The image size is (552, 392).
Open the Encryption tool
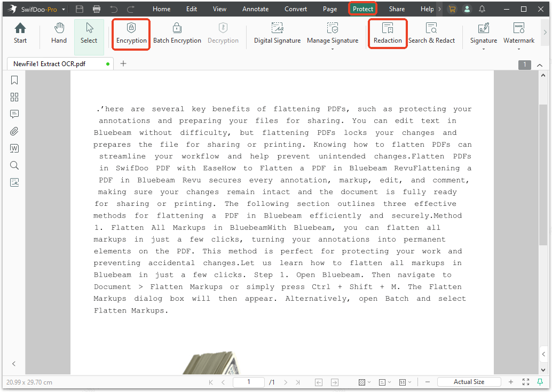coord(131,34)
